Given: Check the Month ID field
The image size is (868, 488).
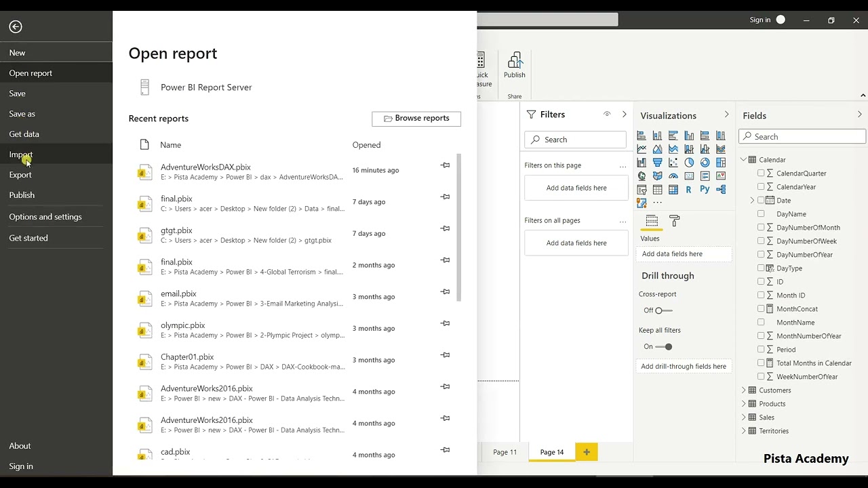Looking at the screenshot, I should click(761, 295).
